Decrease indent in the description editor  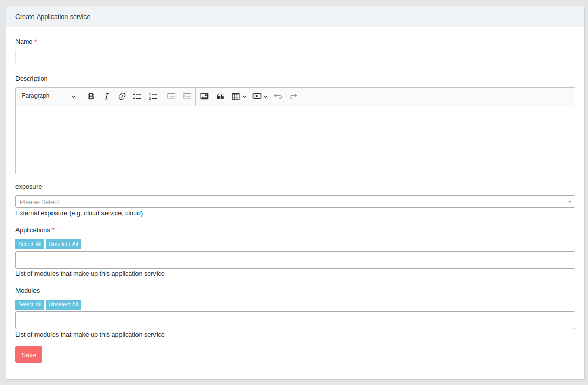[186, 96]
